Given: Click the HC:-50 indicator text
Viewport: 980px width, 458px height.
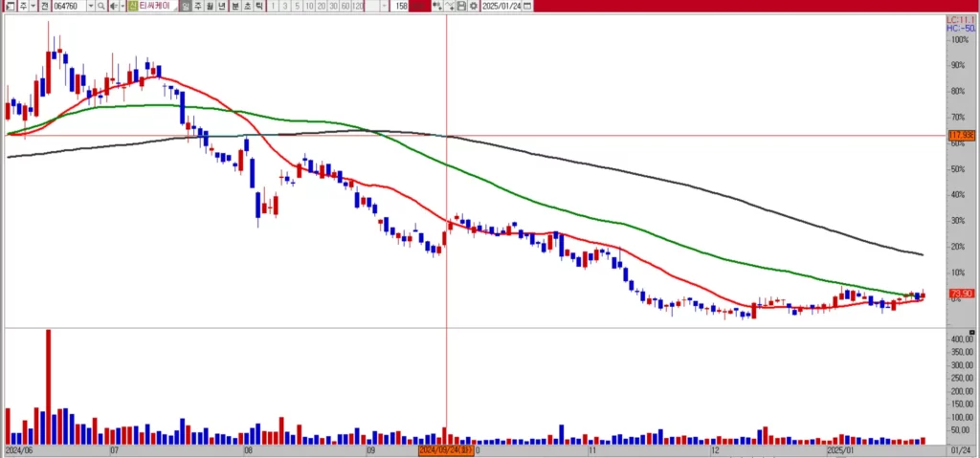Looking at the screenshot, I should tap(961, 28).
